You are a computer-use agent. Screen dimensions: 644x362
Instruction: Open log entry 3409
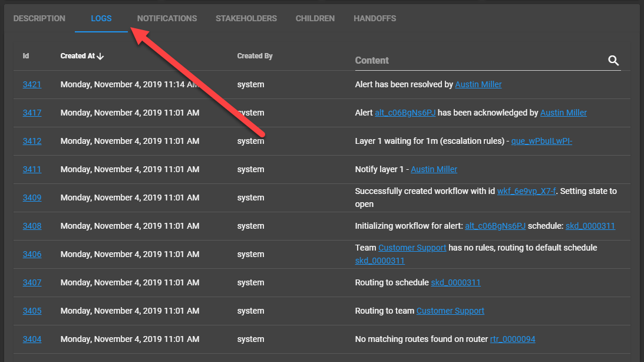[x=32, y=198]
